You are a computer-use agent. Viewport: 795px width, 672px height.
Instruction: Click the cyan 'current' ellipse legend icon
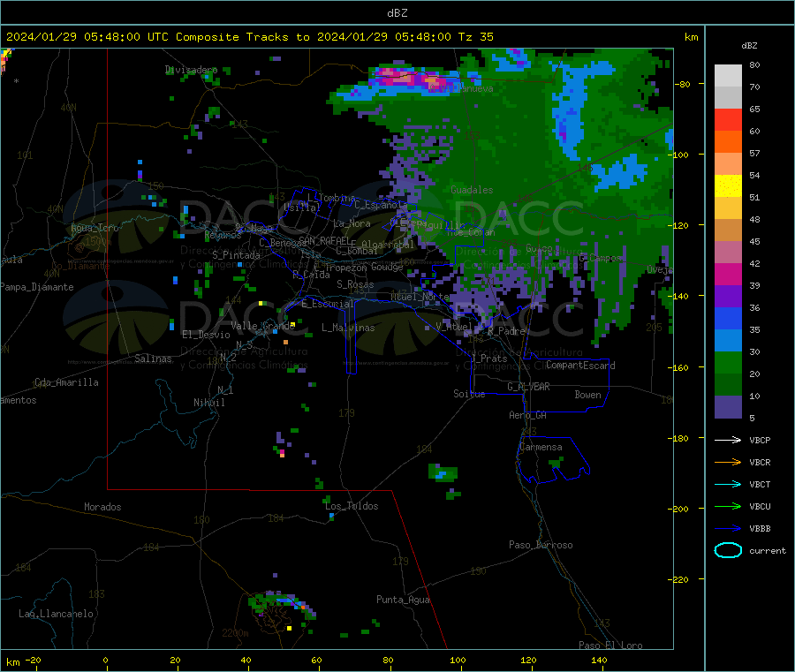728,550
